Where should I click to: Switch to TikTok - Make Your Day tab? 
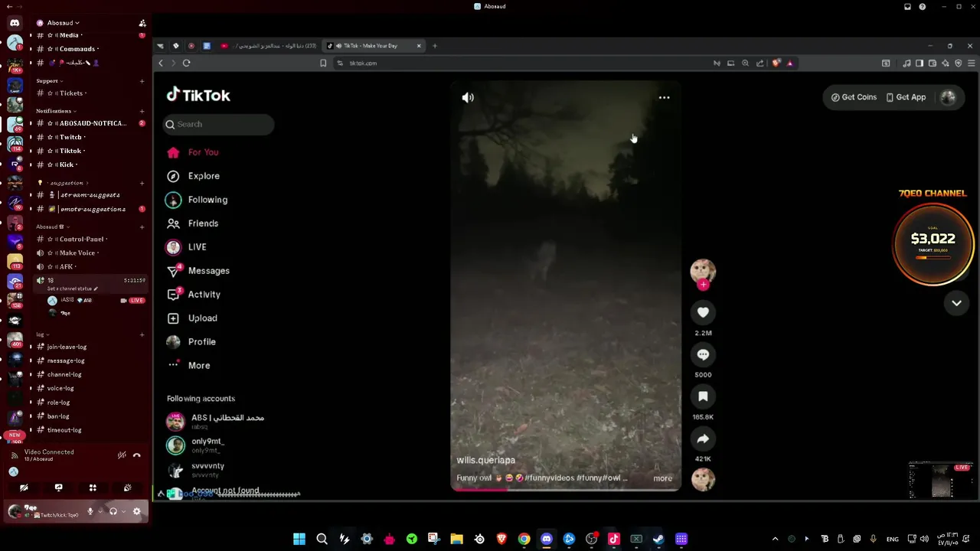coord(374,46)
